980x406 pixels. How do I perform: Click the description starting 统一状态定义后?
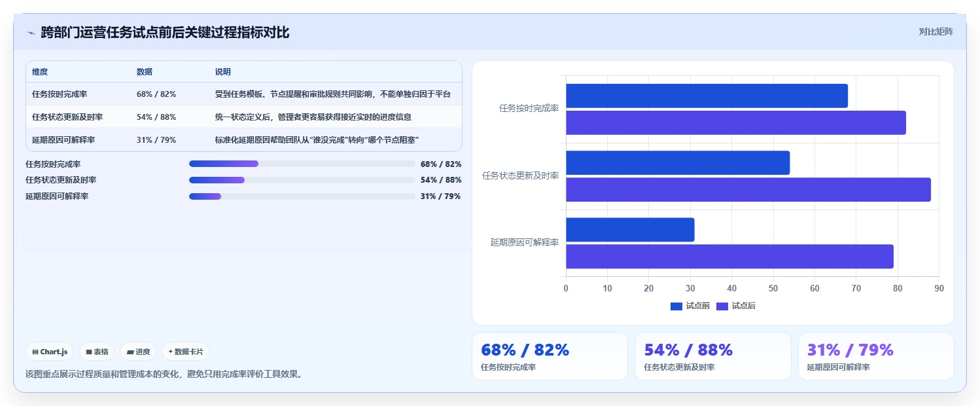click(x=313, y=117)
